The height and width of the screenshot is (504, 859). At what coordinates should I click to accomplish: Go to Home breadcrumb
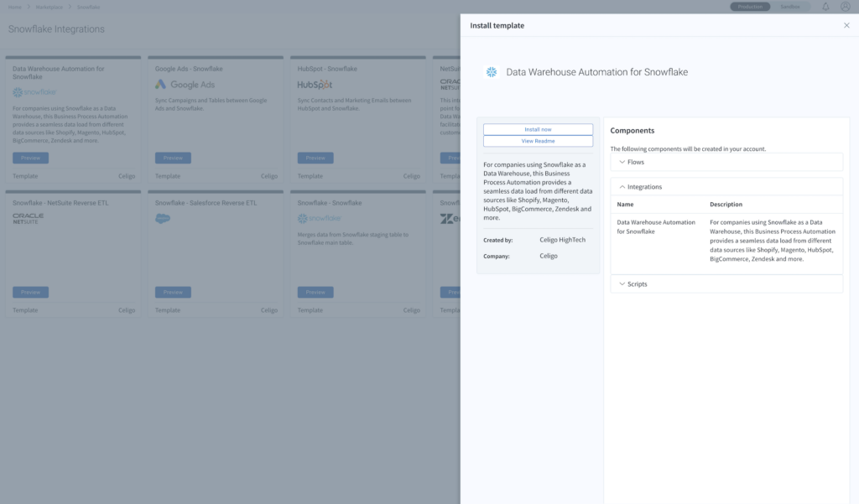coord(15,7)
